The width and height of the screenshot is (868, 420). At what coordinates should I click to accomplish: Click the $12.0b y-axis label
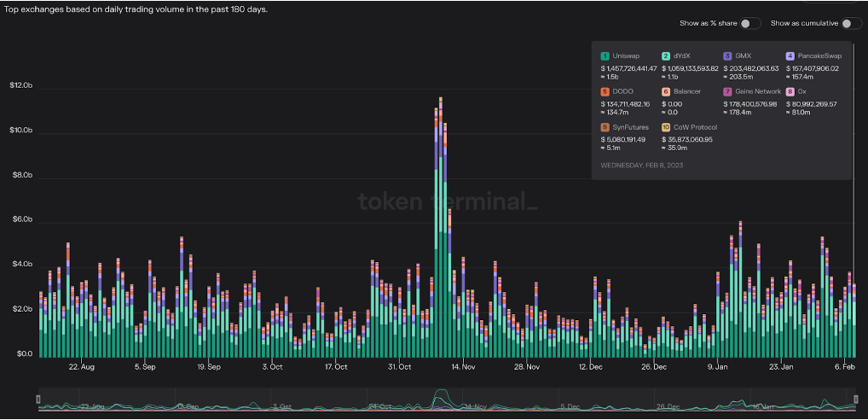click(21, 86)
